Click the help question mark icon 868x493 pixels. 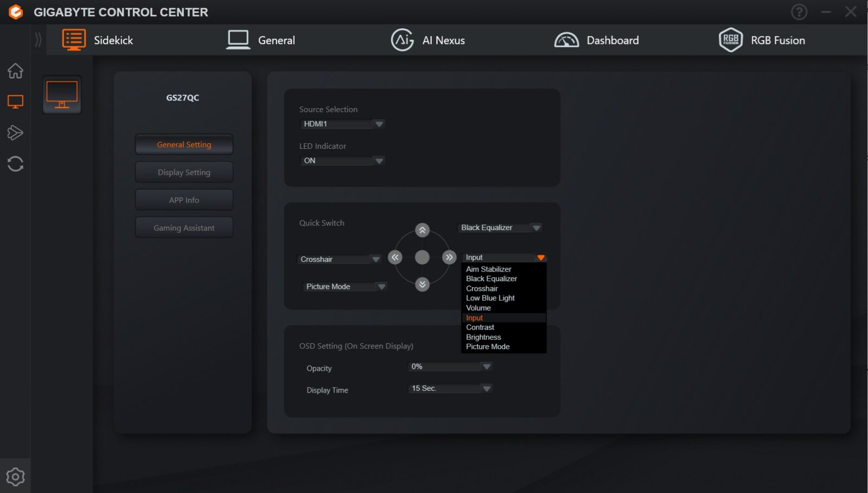(x=799, y=12)
